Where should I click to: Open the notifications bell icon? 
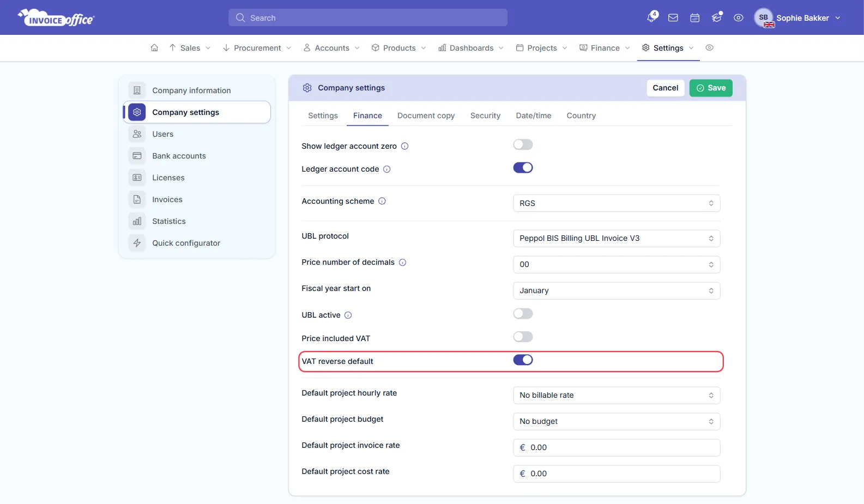651,17
